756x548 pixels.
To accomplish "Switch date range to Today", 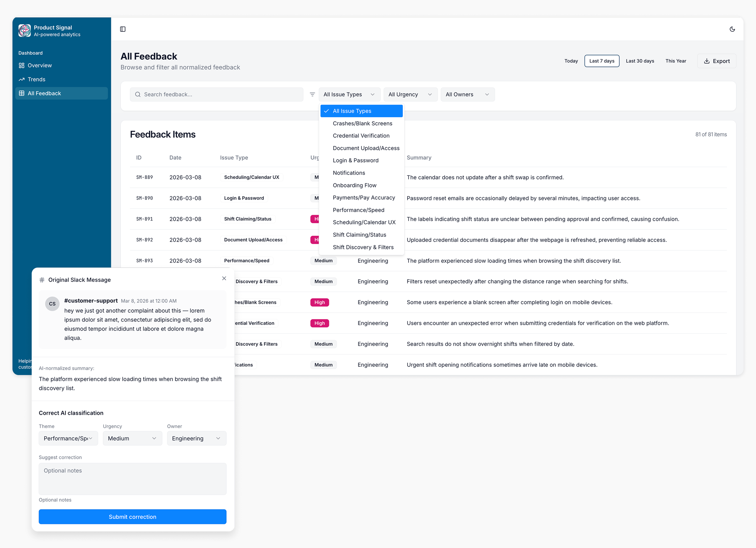I will pyautogui.click(x=571, y=61).
